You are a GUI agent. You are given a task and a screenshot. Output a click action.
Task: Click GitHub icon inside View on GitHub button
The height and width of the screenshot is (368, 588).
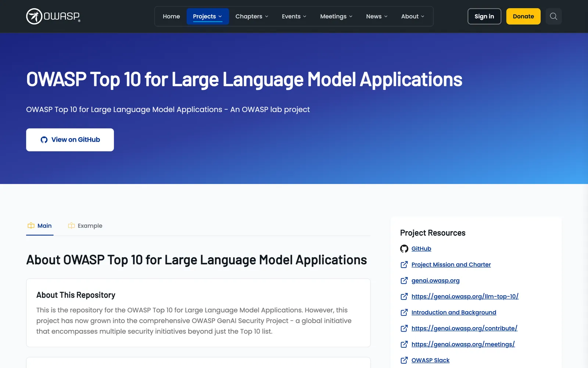click(44, 140)
